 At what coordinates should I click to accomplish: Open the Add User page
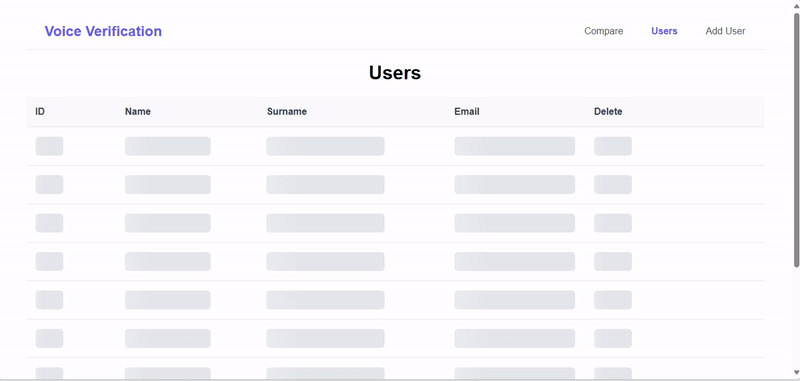[725, 31]
